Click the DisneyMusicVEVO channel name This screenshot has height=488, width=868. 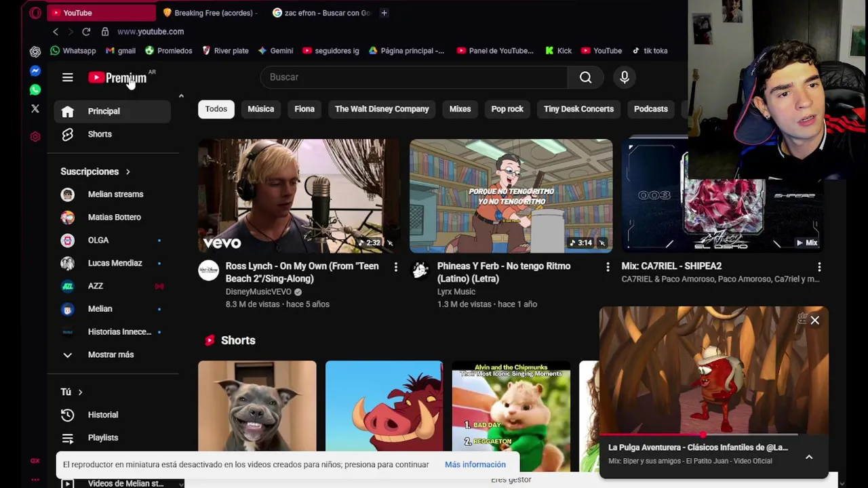258,292
